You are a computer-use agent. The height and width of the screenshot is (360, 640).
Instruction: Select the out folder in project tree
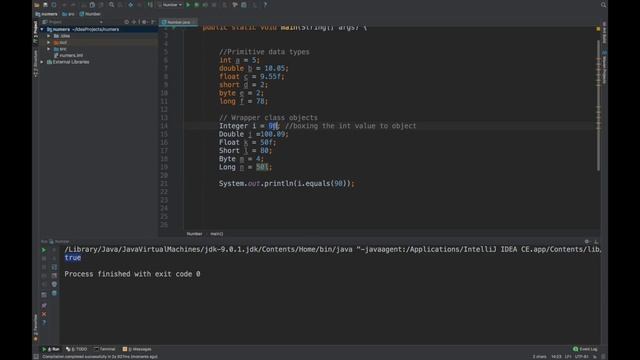click(60, 42)
